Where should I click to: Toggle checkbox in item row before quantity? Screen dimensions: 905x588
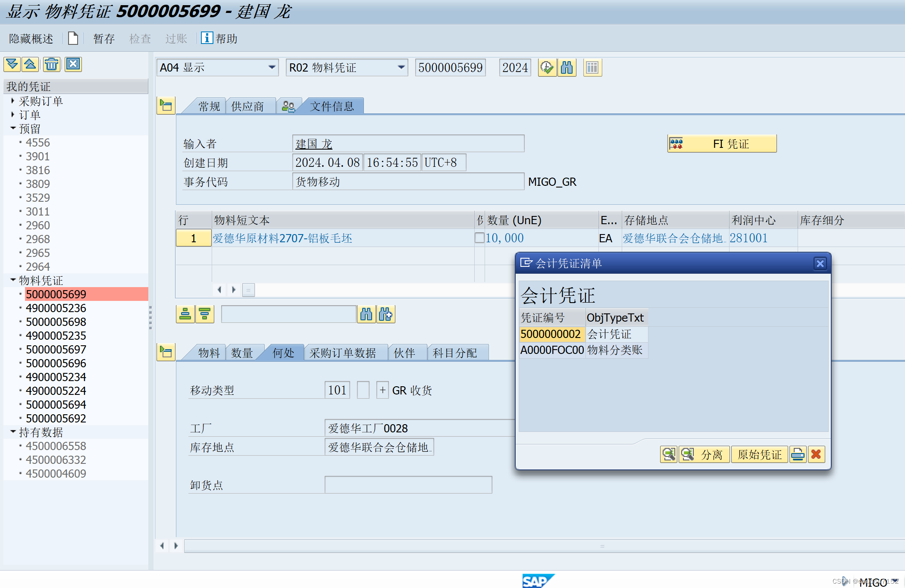click(x=479, y=238)
